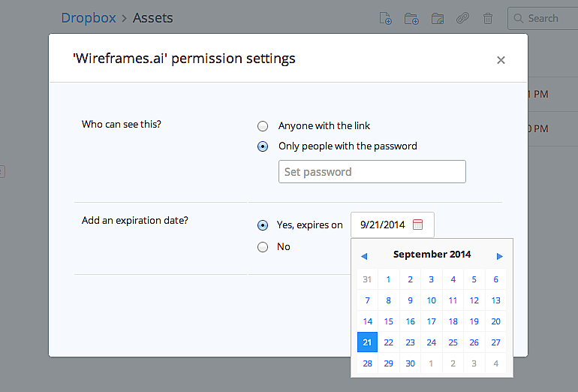Click the Dropbox breadcrumb link
The height and width of the screenshot is (392, 578).
click(89, 18)
